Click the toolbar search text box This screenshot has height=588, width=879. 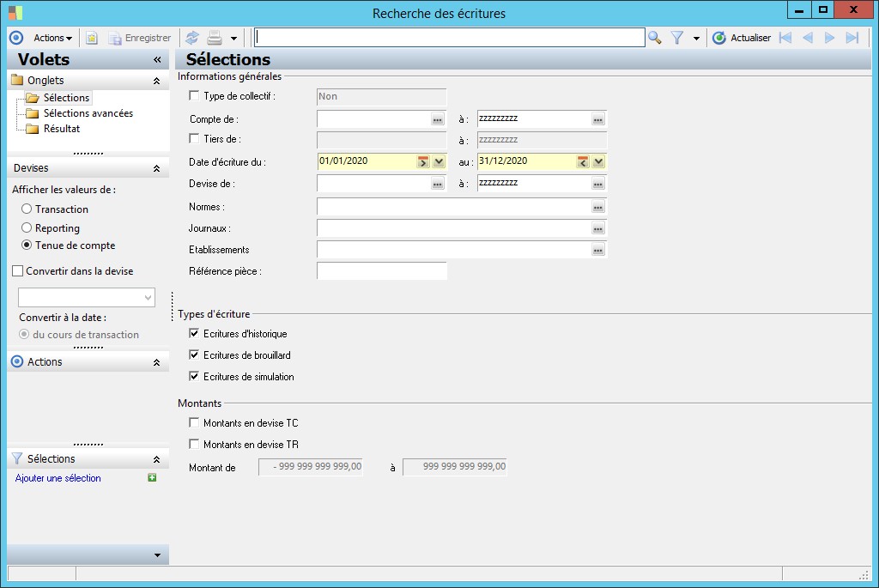tap(450, 38)
